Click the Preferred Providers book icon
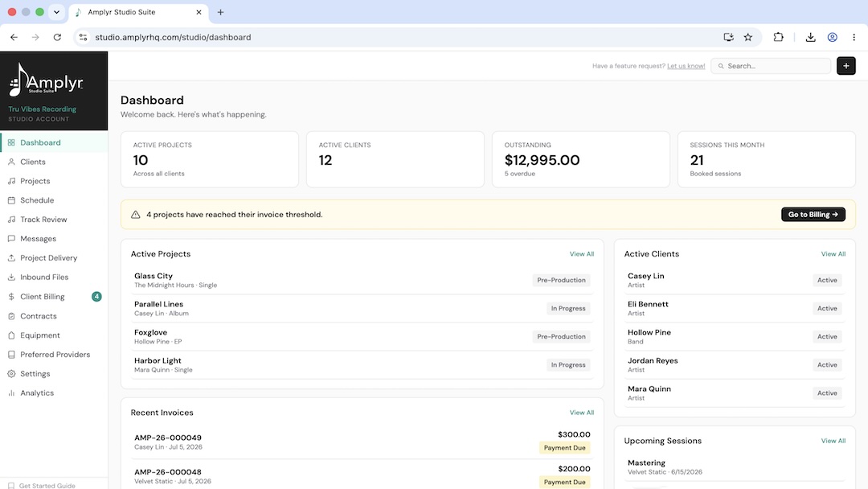This screenshot has width=868, height=489. click(11, 355)
